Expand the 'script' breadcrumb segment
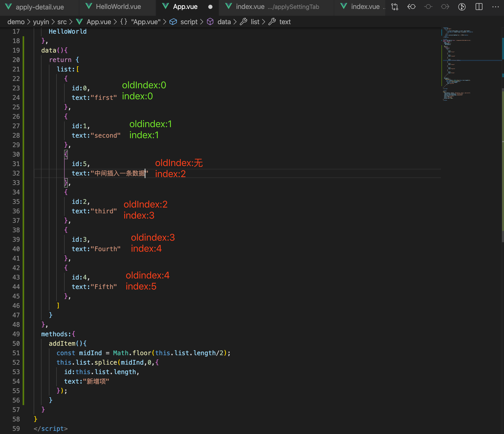This screenshot has height=434, width=504. click(189, 22)
